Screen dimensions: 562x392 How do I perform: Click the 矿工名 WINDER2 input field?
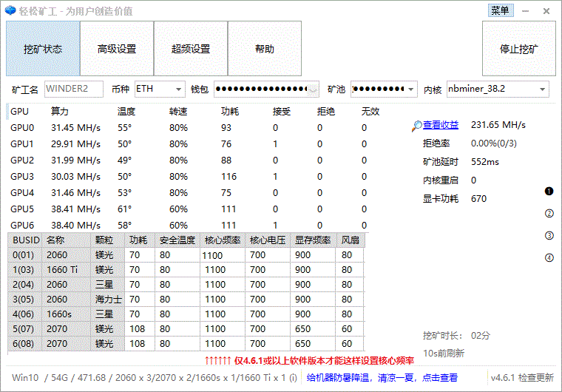(x=73, y=89)
